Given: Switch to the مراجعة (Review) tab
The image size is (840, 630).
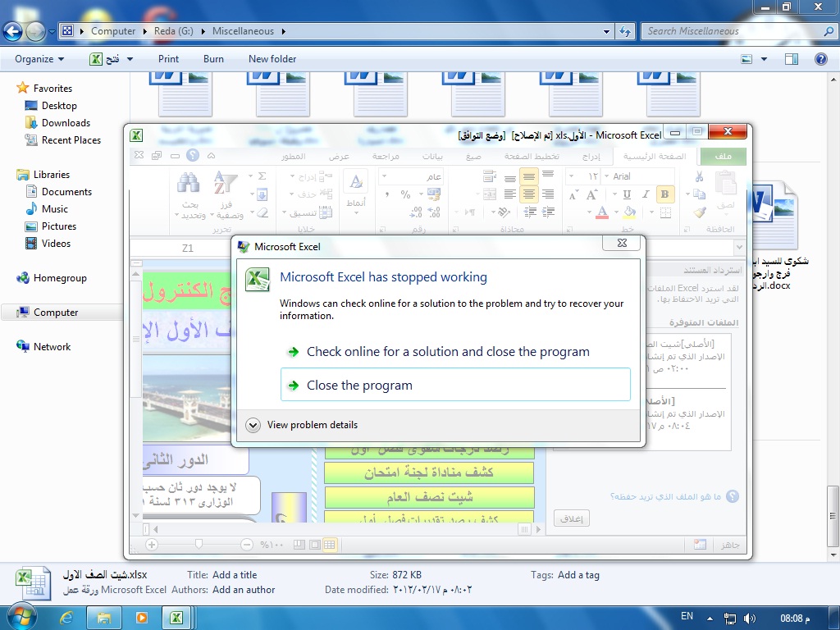Looking at the screenshot, I should (x=386, y=157).
